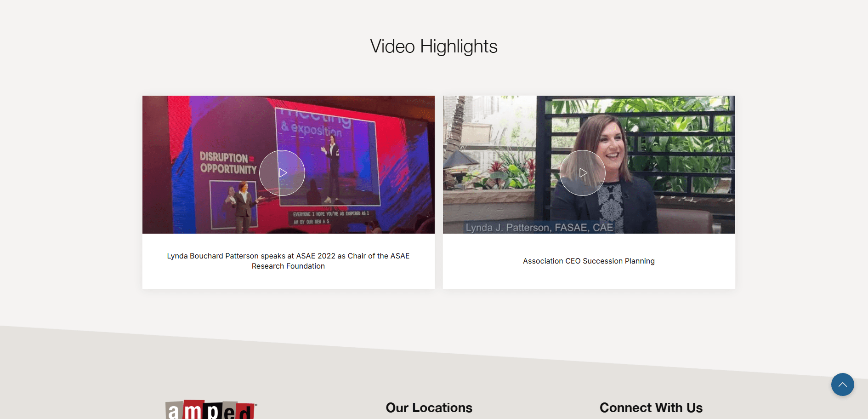Click the subtitle text on ASAE video

(331, 218)
